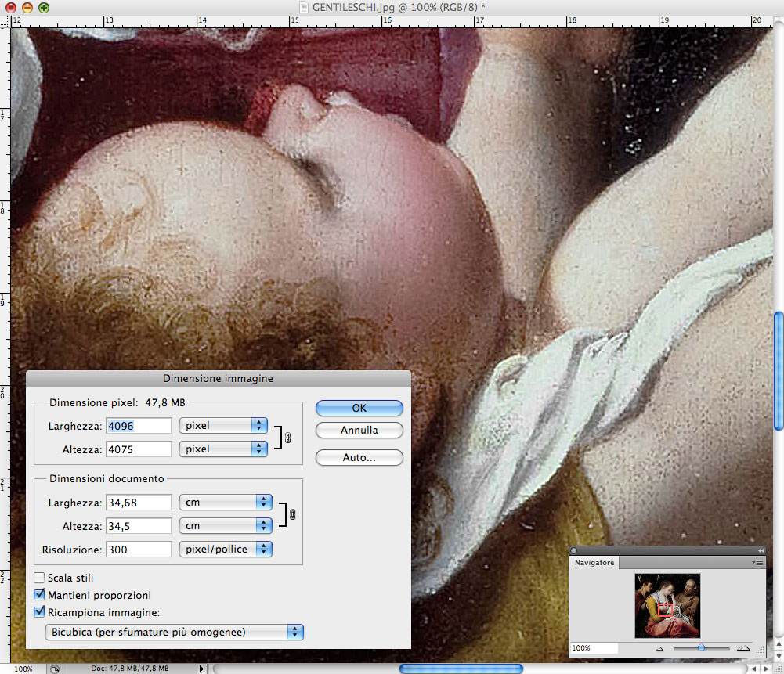The height and width of the screenshot is (674, 784).
Task: Click the pixel dimensions chain link icon
Action: [x=287, y=438]
